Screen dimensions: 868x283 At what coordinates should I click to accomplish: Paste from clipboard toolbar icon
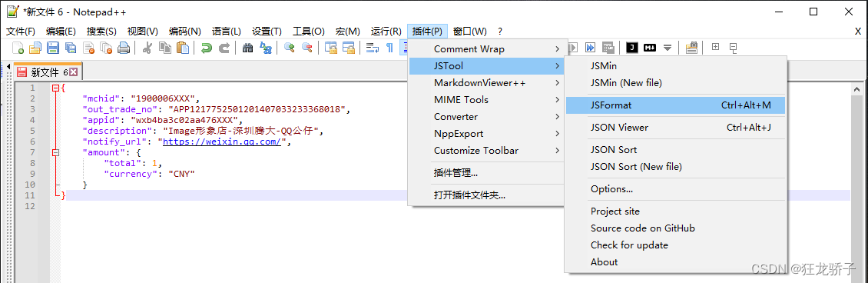coord(183,48)
